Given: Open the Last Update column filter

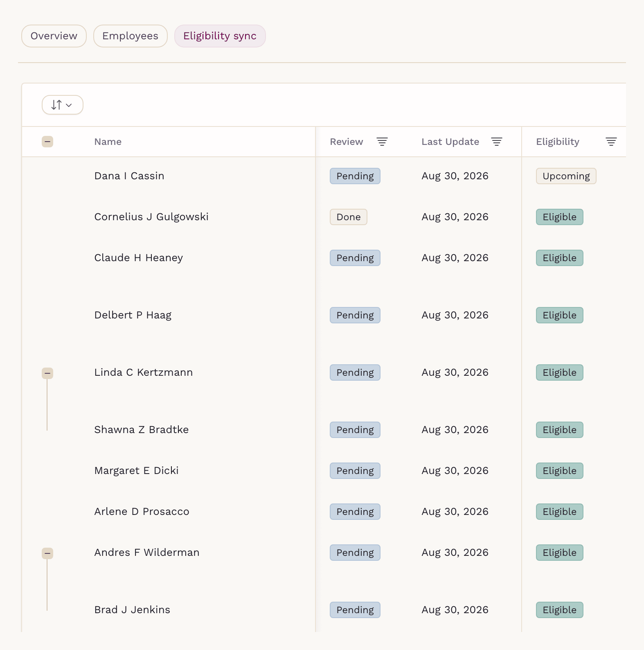Looking at the screenshot, I should (x=497, y=142).
